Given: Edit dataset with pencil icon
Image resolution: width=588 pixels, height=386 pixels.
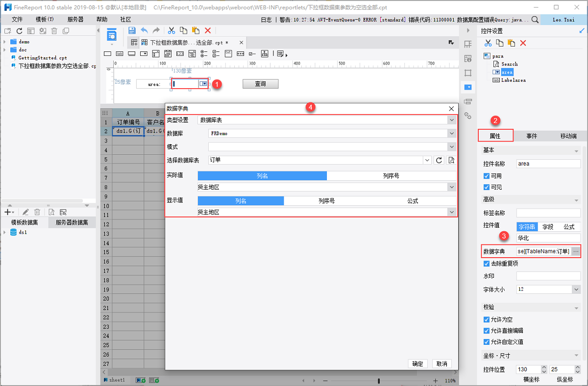Looking at the screenshot, I should pos(25,212).
